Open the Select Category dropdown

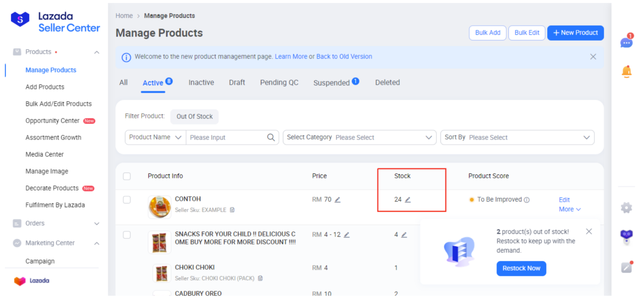tap(359, 138)
